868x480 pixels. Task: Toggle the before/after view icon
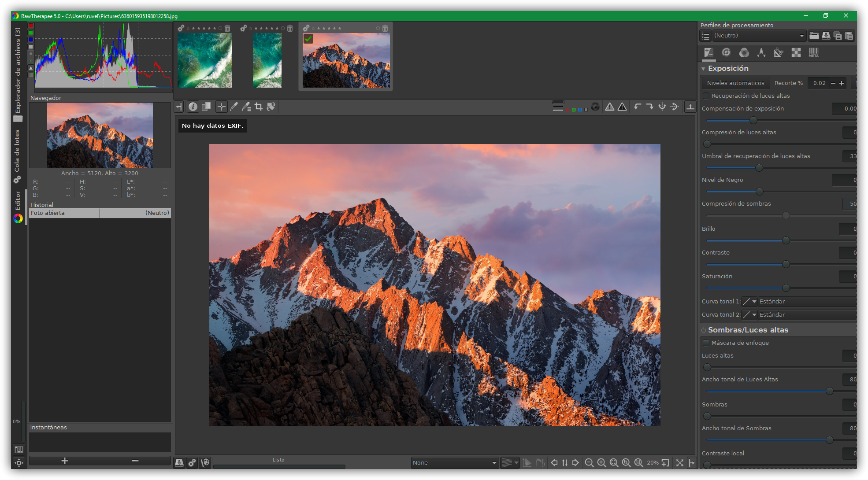tap(206, 107)
